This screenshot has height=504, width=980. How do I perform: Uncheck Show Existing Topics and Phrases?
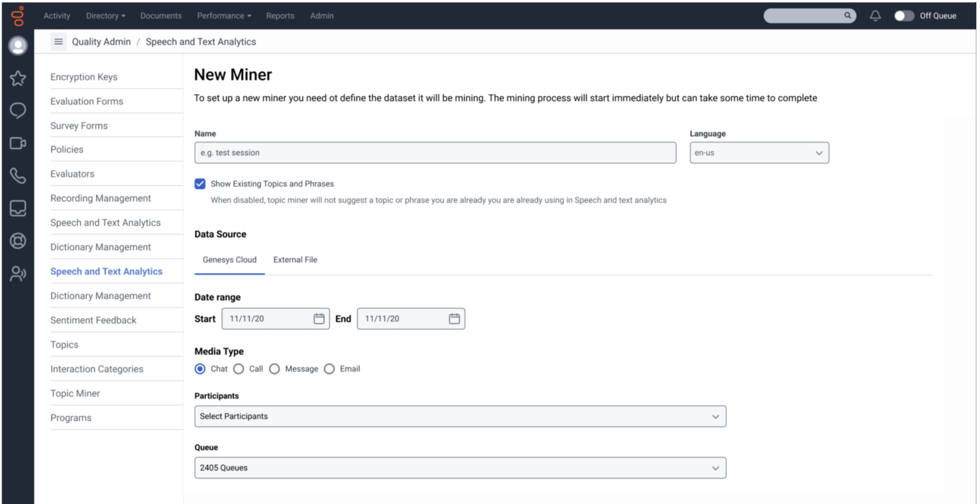[200, 184]
